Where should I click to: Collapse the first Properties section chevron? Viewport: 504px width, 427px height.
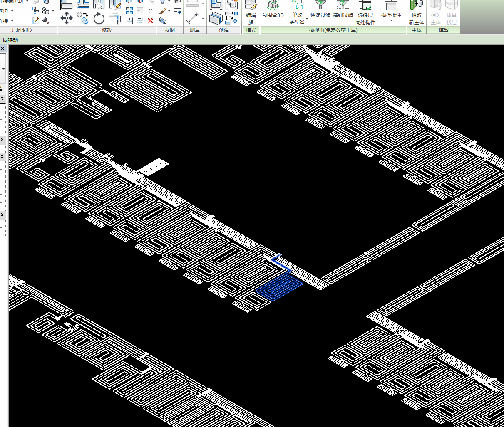(x=2, y=98)
